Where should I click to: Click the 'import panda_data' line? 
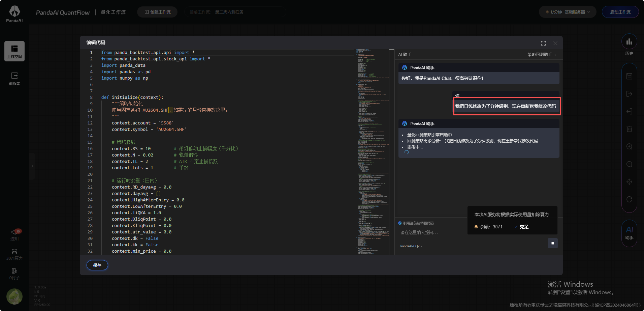pyautogui.click(x=123, y=65)
